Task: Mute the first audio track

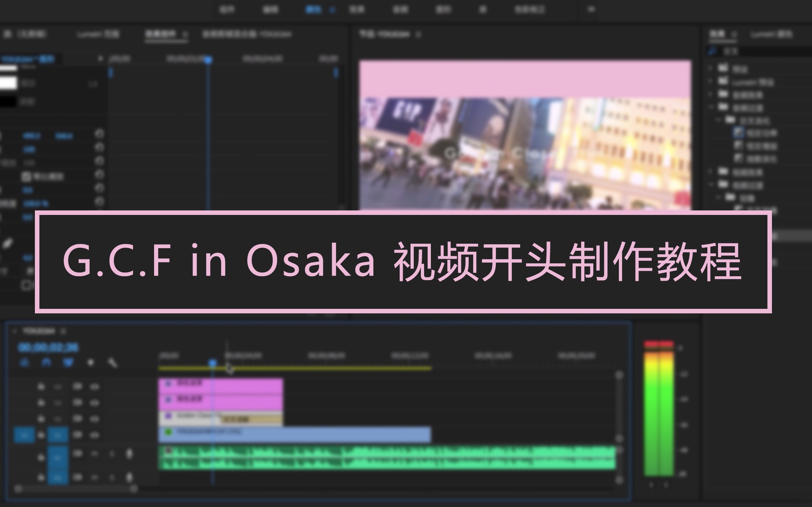Action: coord(95,454)
